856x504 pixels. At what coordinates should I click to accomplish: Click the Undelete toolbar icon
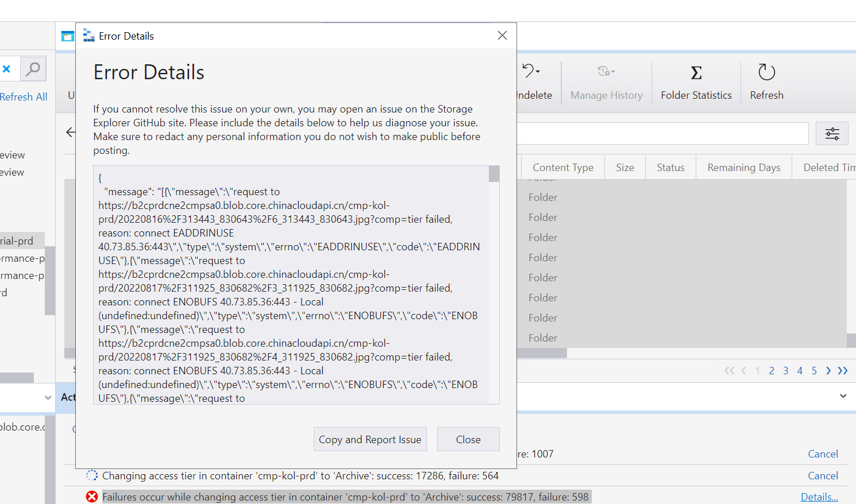531,70
